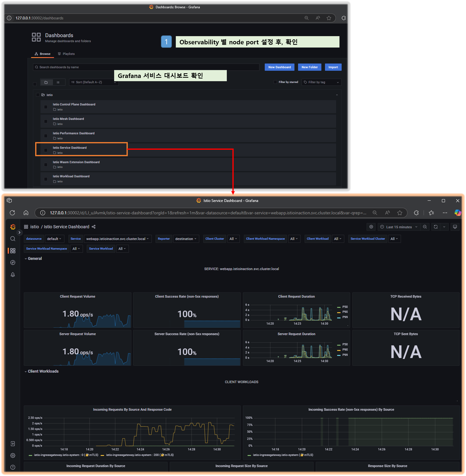Open the Client Cluster All dropdown
Screen dimensions: 466x476
pyautogui.click(x=233, y=239)
